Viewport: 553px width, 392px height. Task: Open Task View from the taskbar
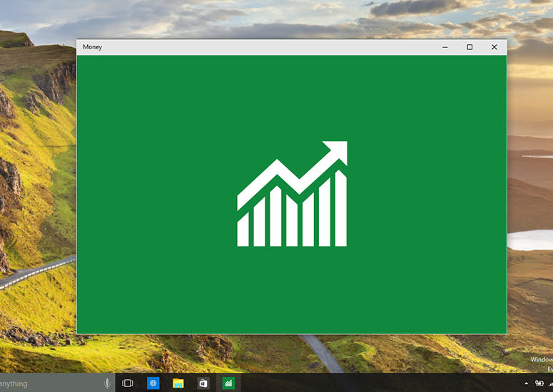point(127,383)
